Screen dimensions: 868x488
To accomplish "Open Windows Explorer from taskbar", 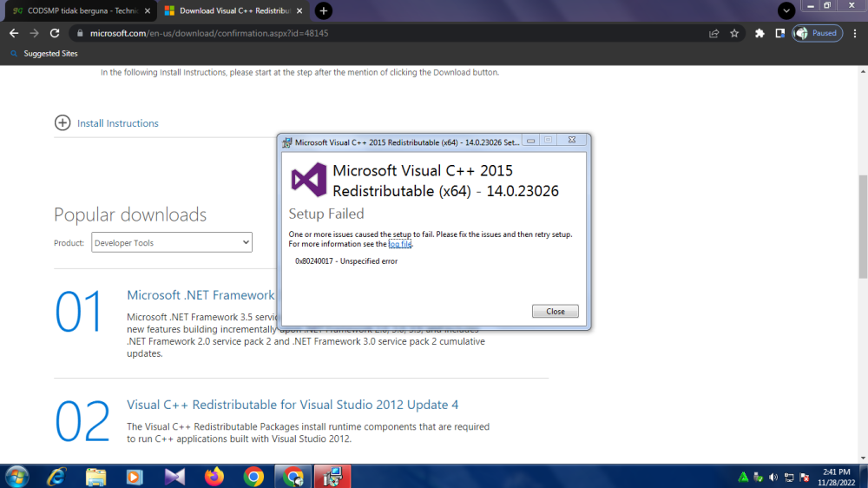I will 95,477.
